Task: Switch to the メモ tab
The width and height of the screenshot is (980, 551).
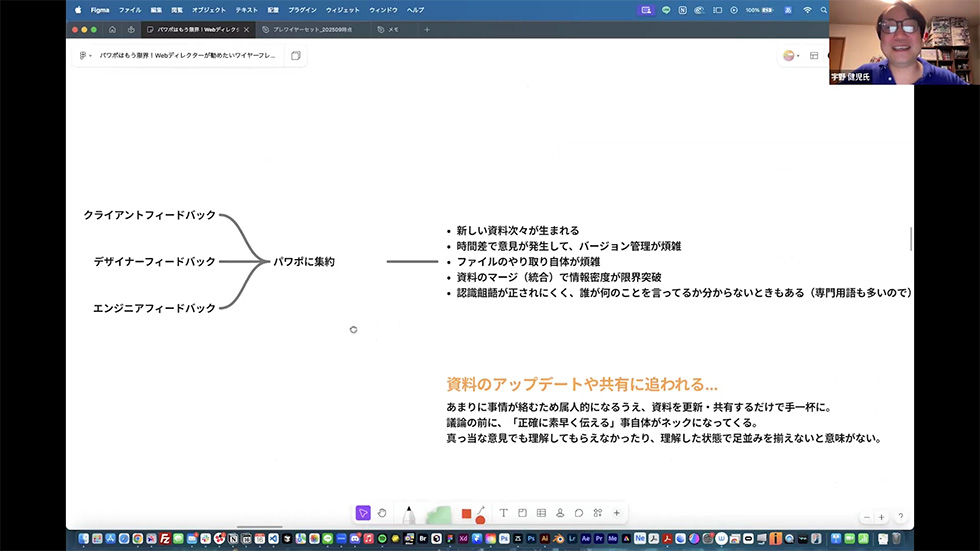Action: tap(393, 29)
